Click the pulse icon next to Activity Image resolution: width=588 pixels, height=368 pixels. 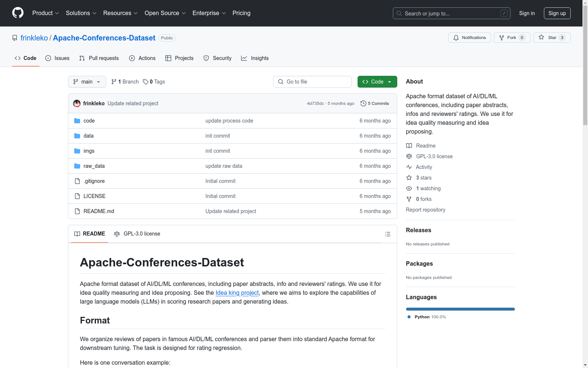tap(409, 167)
